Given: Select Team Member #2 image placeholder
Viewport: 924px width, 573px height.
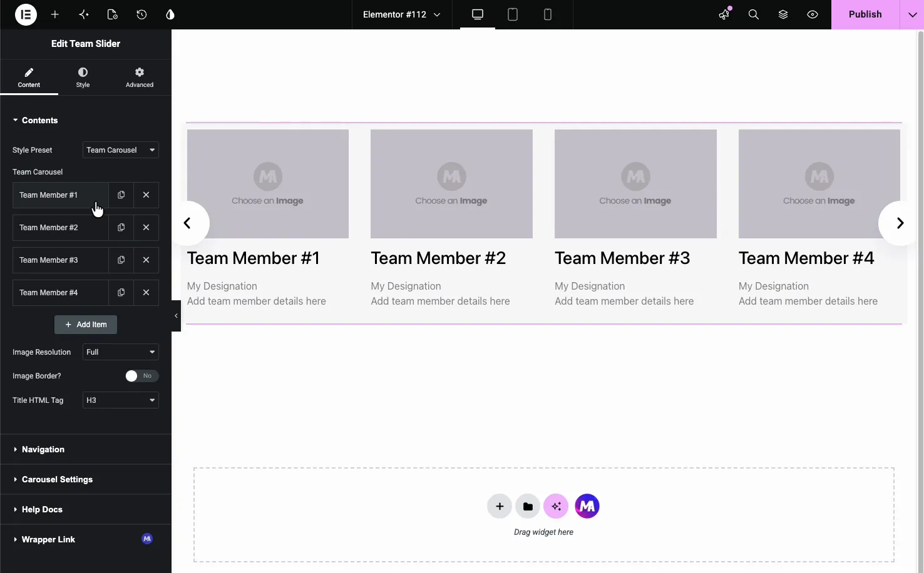Looking at the screenshot, I should click(451, 184).
